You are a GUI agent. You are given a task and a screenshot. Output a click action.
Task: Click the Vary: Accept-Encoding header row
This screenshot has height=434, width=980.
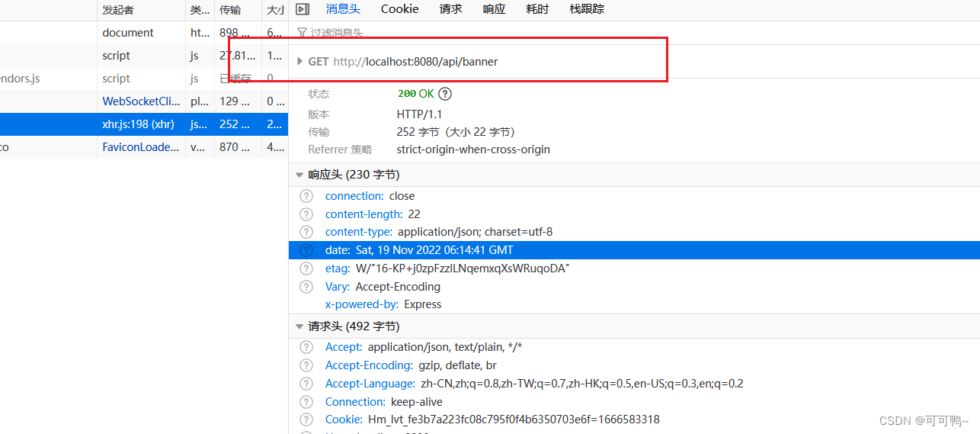point(634,287)
